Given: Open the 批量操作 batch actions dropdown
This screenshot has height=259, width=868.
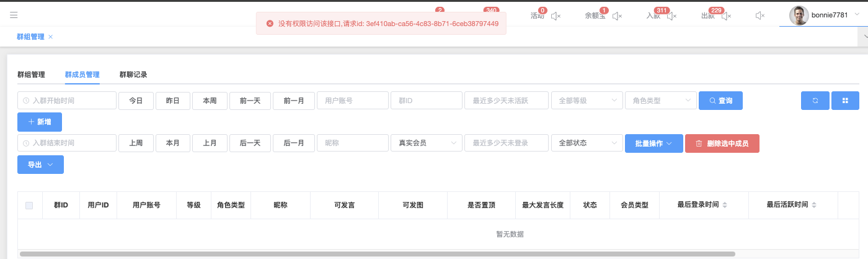Looking at the screenshot, I should 653,143.
